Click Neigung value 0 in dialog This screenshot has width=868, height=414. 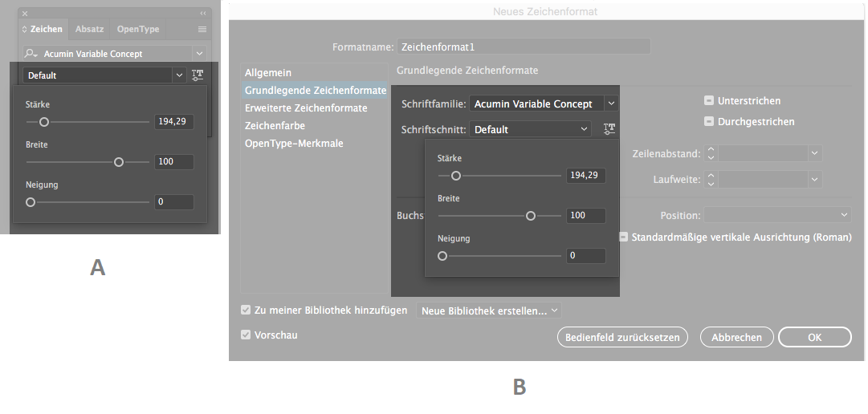click(x=585, y=256)
